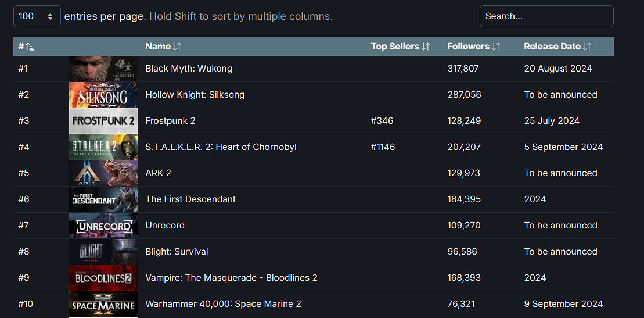Sort table by Release Date column
Image resolution: width=644 pixels, height=318 pixels.
tap(557, 47)
